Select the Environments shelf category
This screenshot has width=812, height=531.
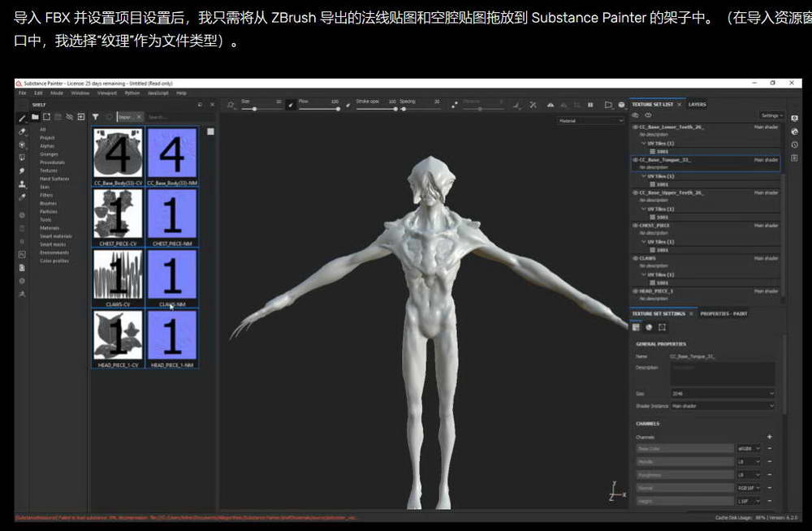(54, 253)
